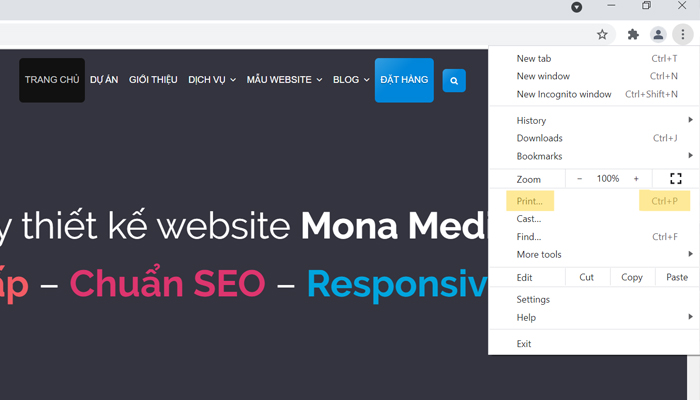700x400 pixels.
Task: Open the Extensions puzzle icon
Action: [x=633, y=34]
